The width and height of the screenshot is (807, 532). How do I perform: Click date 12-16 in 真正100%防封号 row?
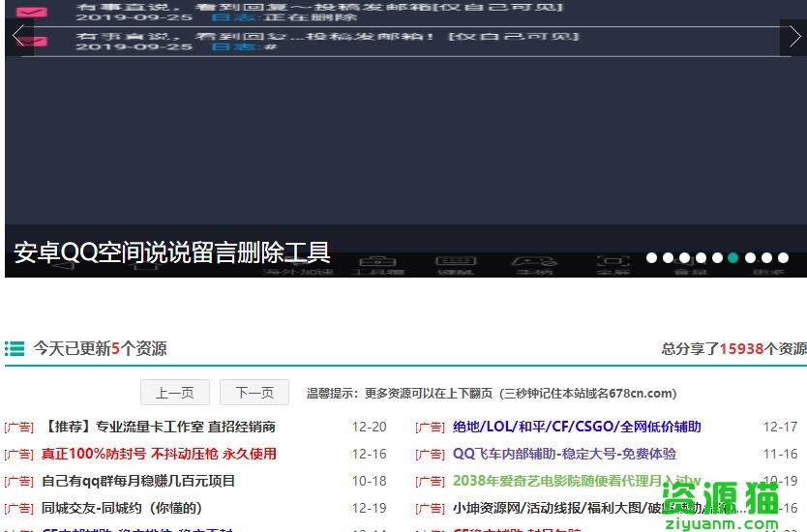click(369, 455)
